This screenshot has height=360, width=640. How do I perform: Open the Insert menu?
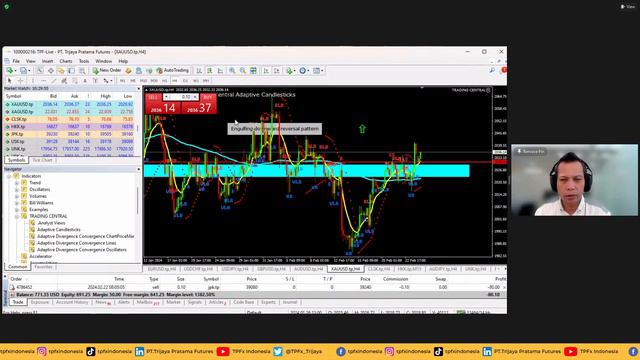click(47, 61)
